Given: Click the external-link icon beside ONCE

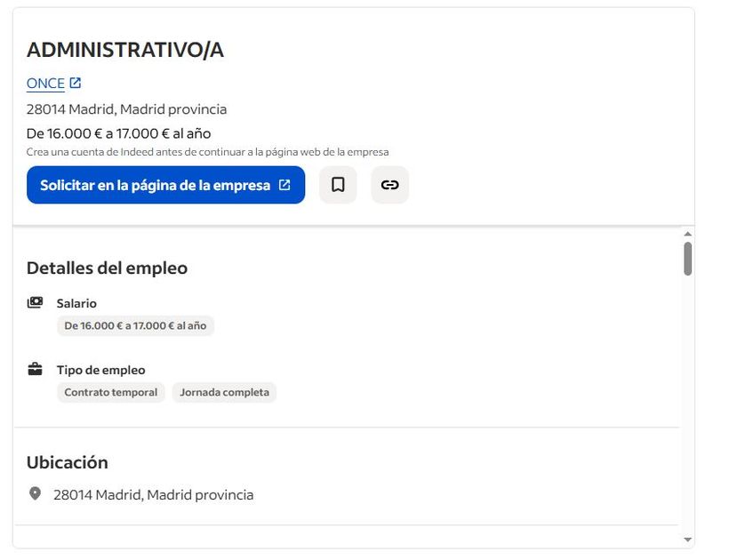Looking at the screenshot, I should (x=76, y=83).
